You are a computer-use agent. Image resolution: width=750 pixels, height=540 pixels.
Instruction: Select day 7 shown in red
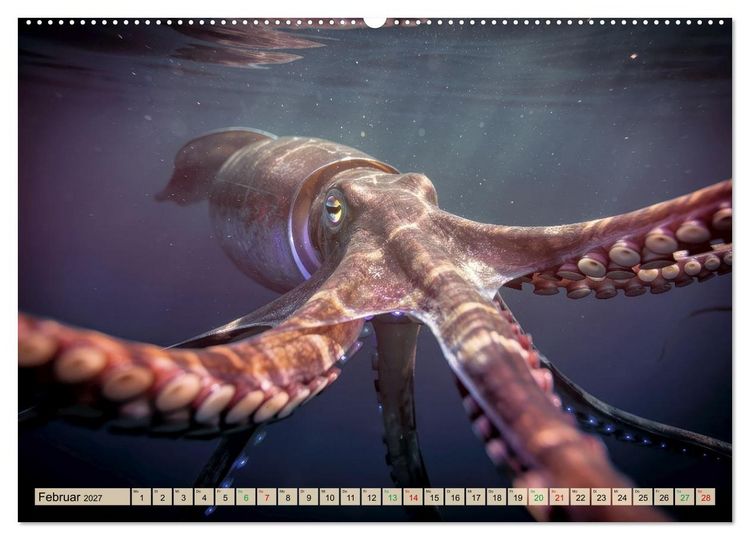(266, 496)
